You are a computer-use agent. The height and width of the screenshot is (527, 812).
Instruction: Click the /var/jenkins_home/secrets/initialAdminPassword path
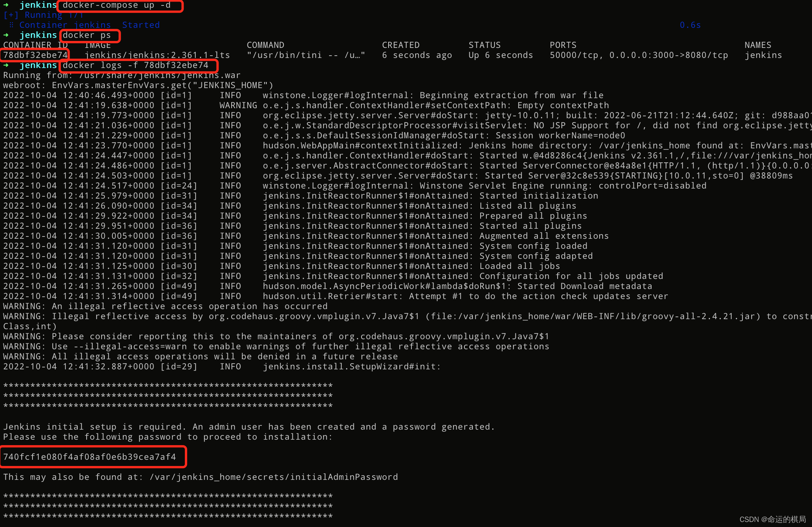(x=273, y=477)
